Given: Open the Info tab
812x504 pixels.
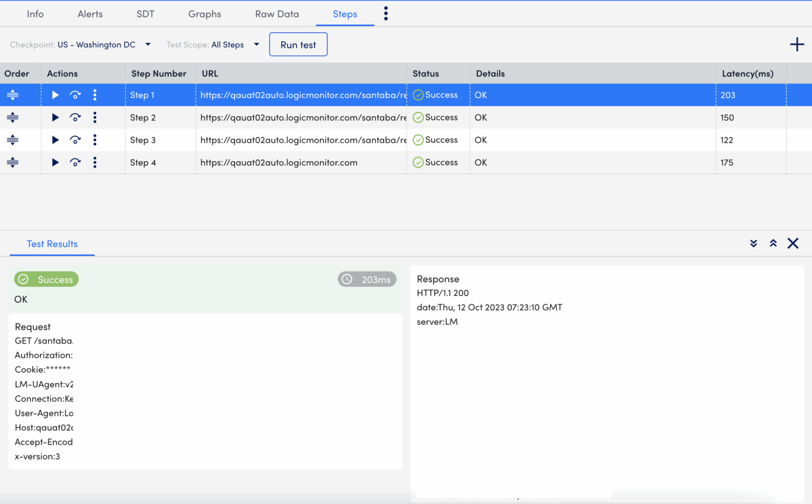Looking at the screenshot, I should tap(35, 14).
